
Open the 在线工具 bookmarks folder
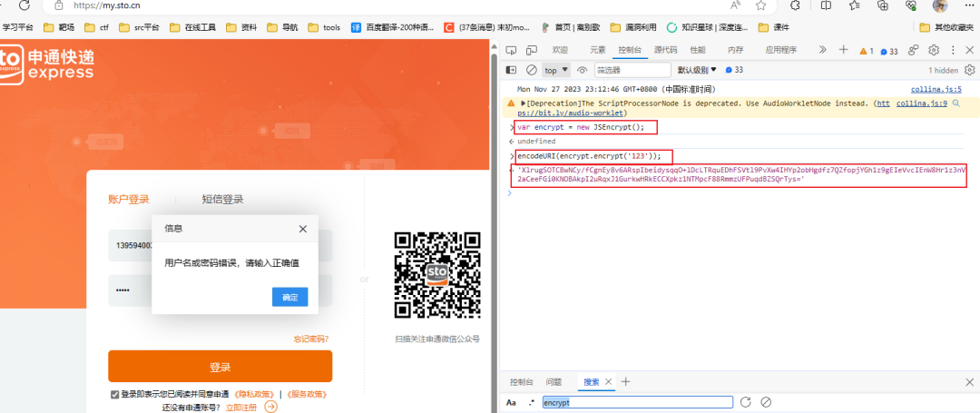click(x=192, y=27)
